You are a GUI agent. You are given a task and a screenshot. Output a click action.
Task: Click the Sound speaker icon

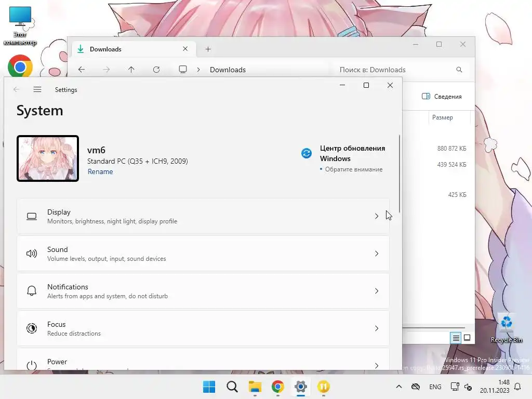pos(32,254)
